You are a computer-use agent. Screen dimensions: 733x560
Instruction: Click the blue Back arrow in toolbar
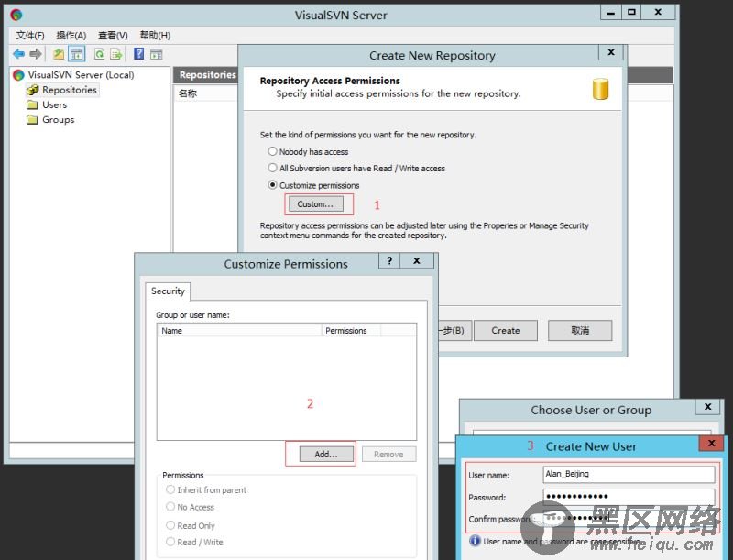[18, 54]
